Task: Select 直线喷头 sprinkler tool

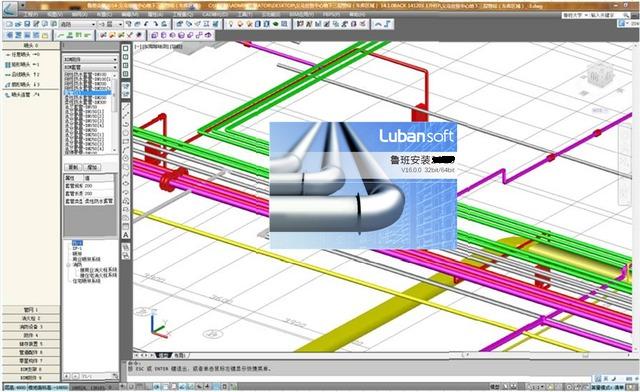Action: click(22, 75)
